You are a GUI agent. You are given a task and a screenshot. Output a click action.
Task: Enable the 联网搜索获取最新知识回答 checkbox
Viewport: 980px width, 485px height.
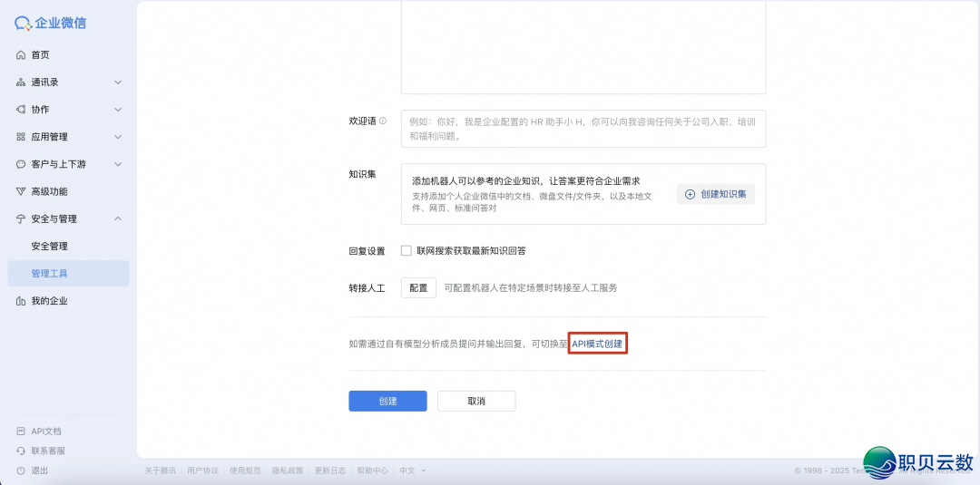(407, 251)
